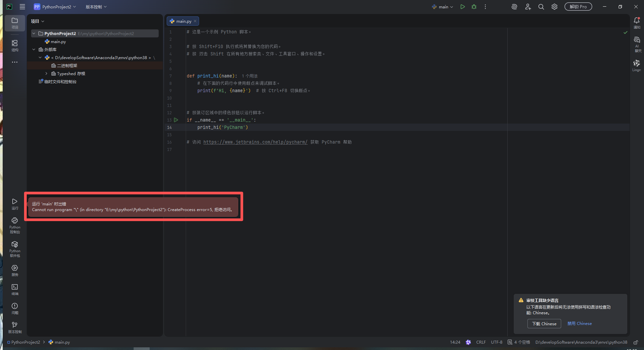The height and width of the screenshot is (350, 644).
Task: Change CRLF line separator setting
Action: tap(481, 342)
